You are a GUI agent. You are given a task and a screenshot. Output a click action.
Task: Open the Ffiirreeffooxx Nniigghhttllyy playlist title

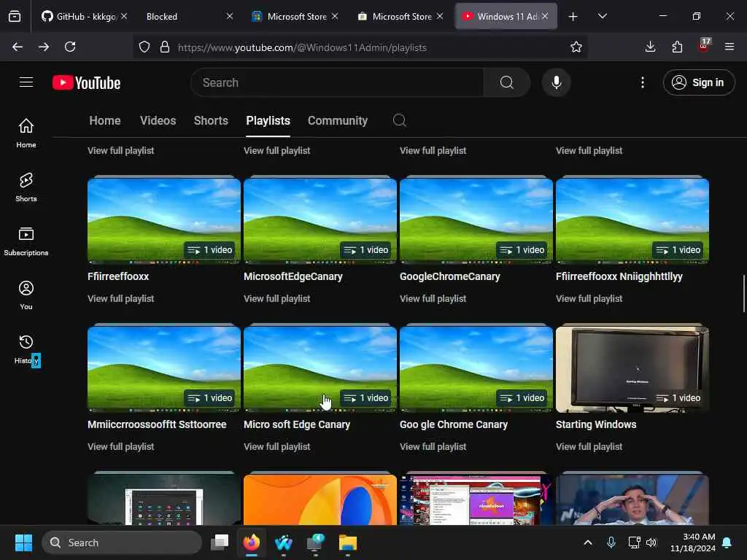tap(619, 276)
